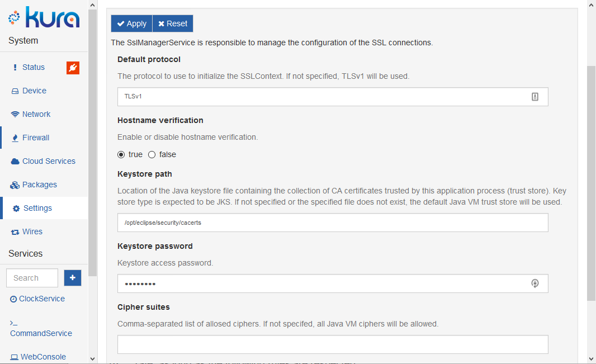Screen dimensions: 596x364
Task: Go to the Packages page
Action: pos(39,185)
